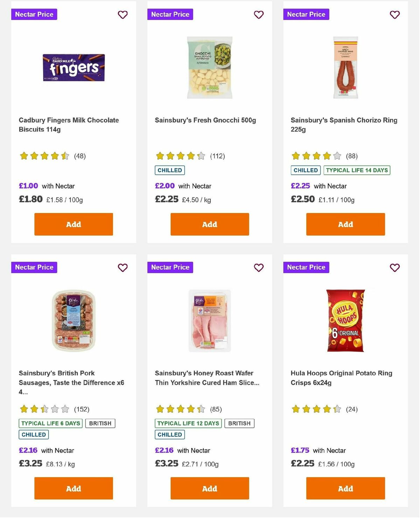Select the Spanish Chorizo Ring product title
The image size is (420, 518).
344,124
